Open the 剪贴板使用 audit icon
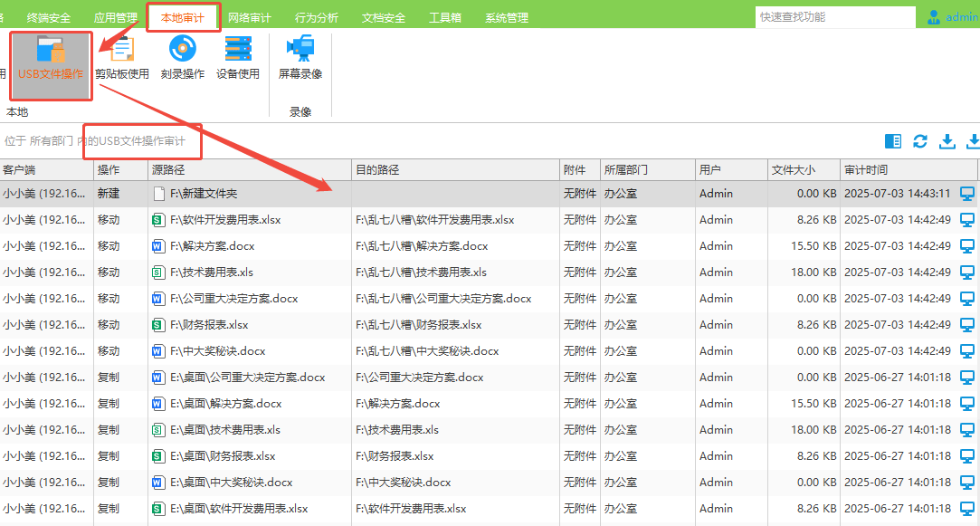 pyautogui.click(x=122, y=58)
